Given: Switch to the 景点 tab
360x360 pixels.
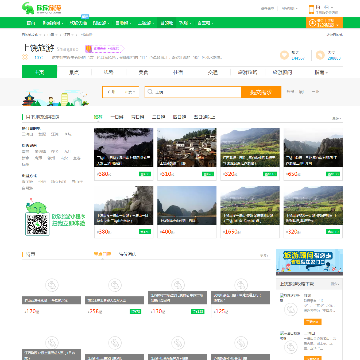Looking at the screenshot, I should [74, 72].
